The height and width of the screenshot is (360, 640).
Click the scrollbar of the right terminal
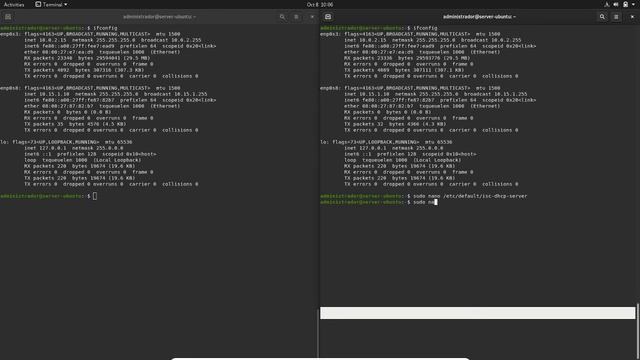638,331
